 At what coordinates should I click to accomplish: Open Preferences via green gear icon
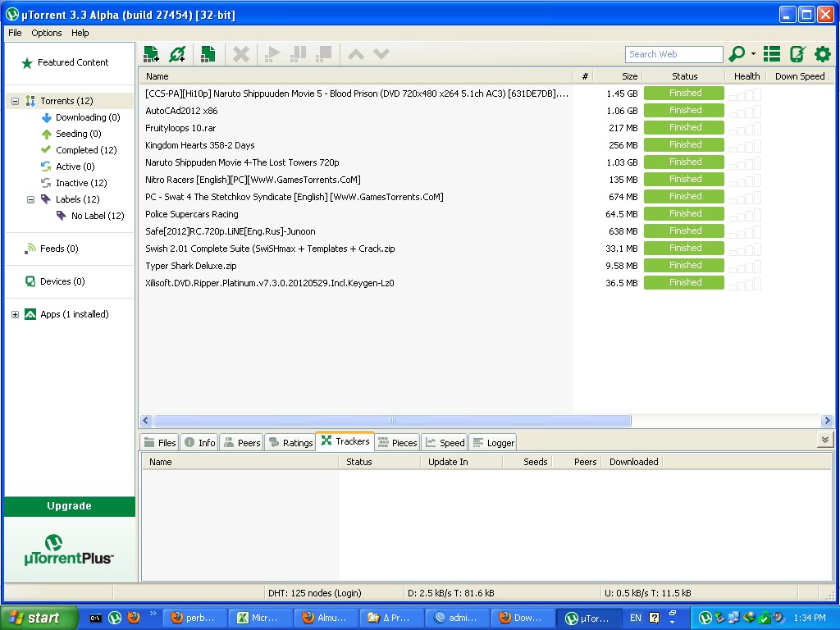pyautogui.click(x=822, y=53)
